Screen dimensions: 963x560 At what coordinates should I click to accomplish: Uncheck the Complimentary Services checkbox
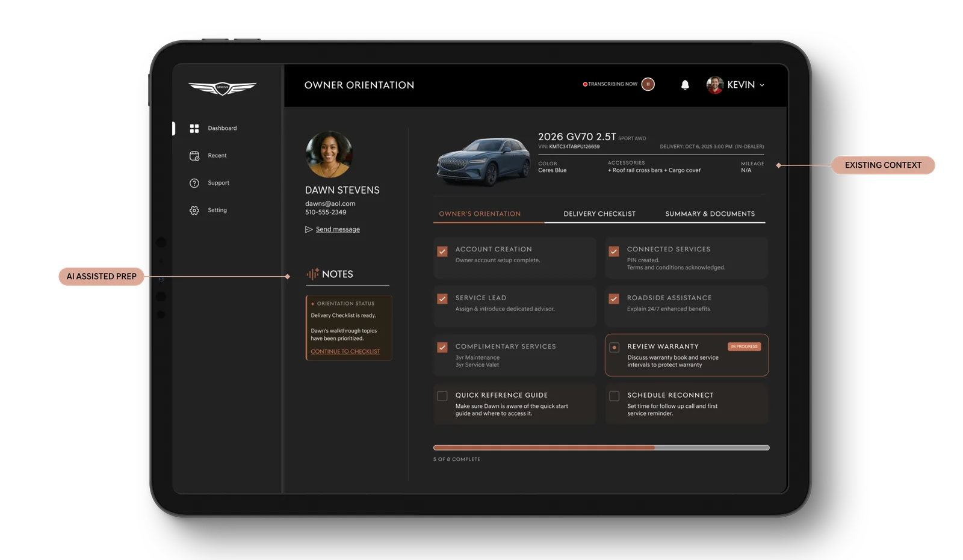[x=442, y=348]
